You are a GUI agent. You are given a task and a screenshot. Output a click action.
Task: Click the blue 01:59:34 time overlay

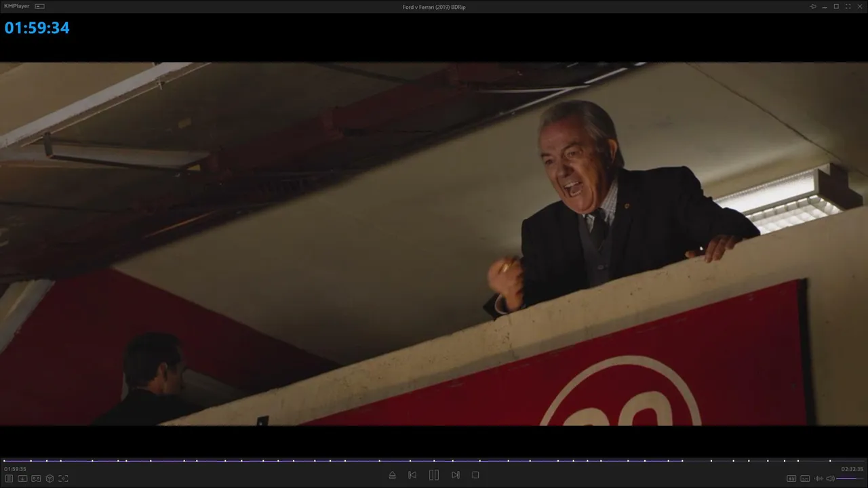click(x=37, y=28)
